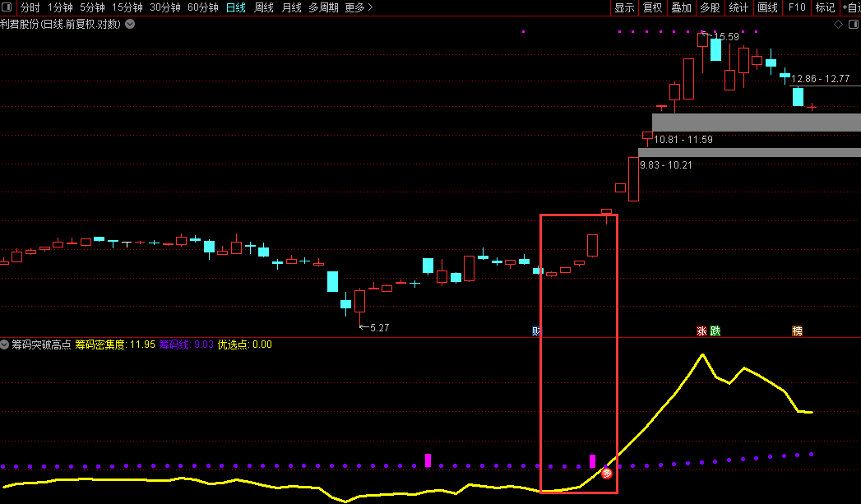Click the 叠加 overlay button
861x504 pixels.
pyautogui.click(x=682, y=7)
